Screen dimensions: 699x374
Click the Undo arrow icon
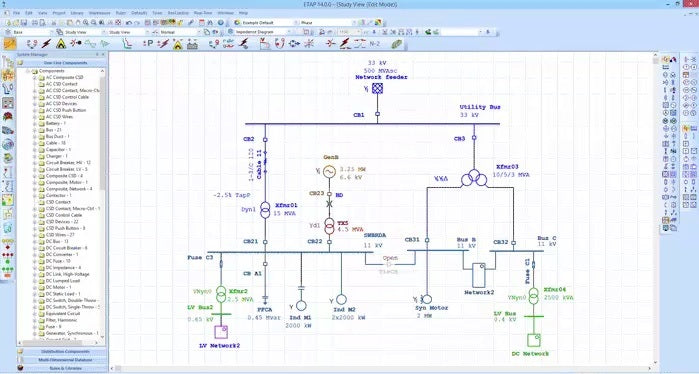128,22
